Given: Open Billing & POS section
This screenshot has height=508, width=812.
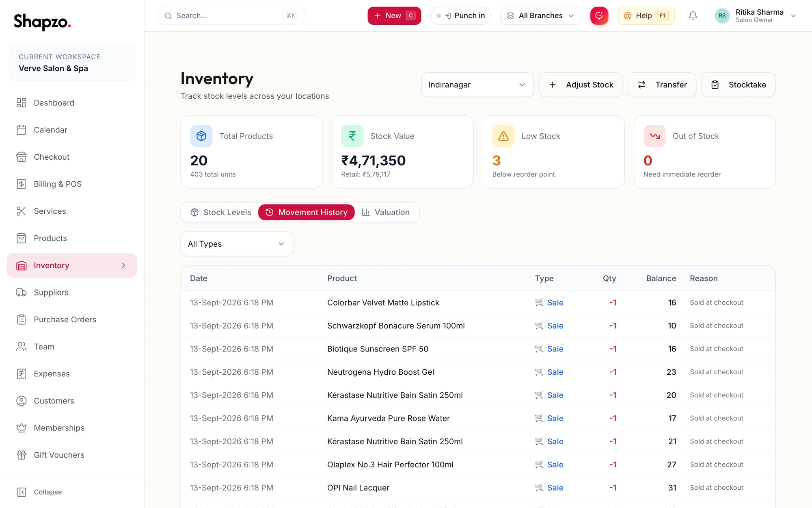Looking at the screenshot, I should (72, 184).
